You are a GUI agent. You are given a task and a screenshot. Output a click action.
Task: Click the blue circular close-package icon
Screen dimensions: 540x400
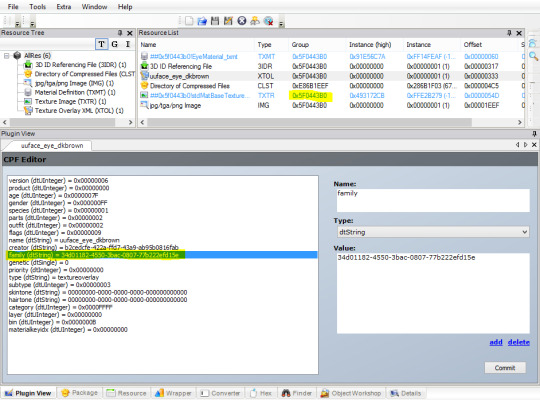point(242,21)
